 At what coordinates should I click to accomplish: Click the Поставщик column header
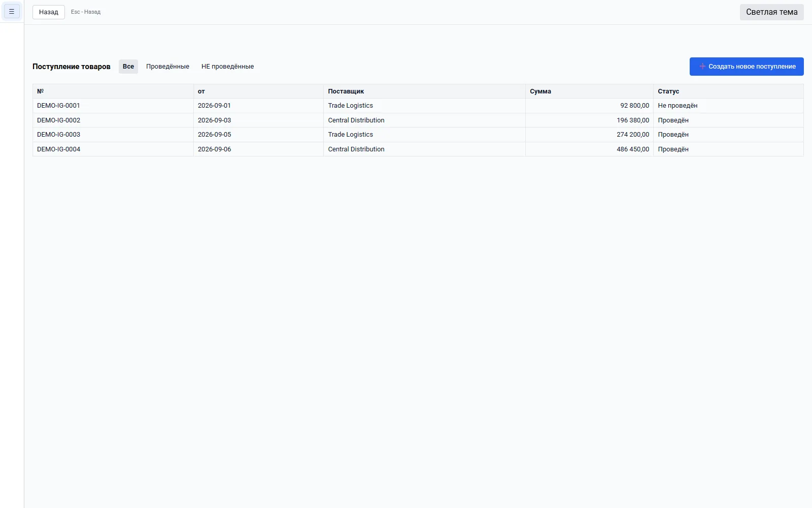pyautogui.click(x=424, y=91)
